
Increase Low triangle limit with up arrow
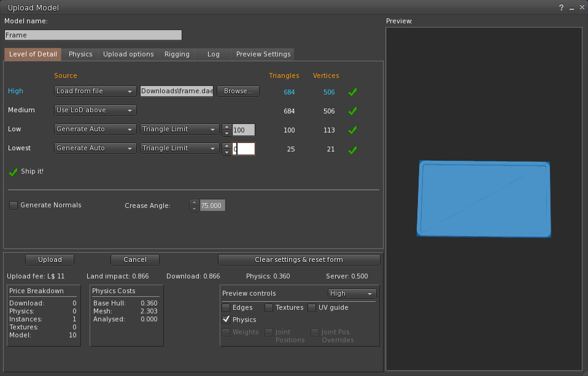[x=226, y=127]
